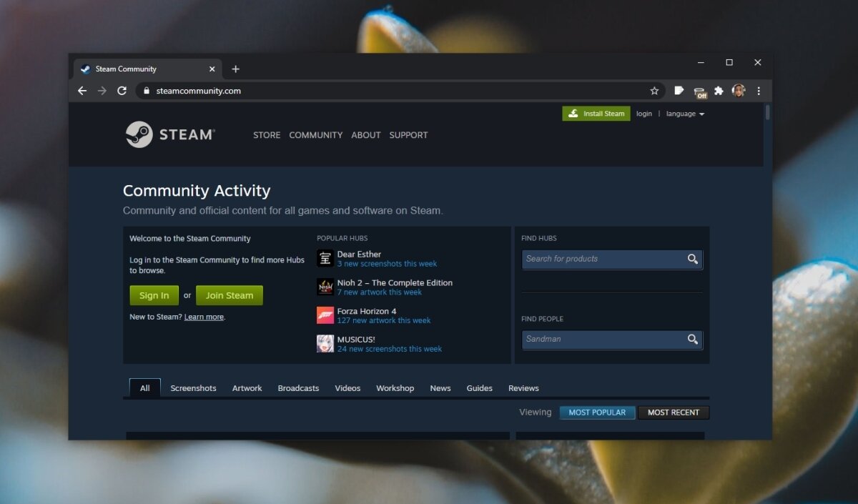Click the Nioh 2 game thumbnail icon
Image resolution: width=858 pixels, height=504 pixels.
[x=325, y=287]
